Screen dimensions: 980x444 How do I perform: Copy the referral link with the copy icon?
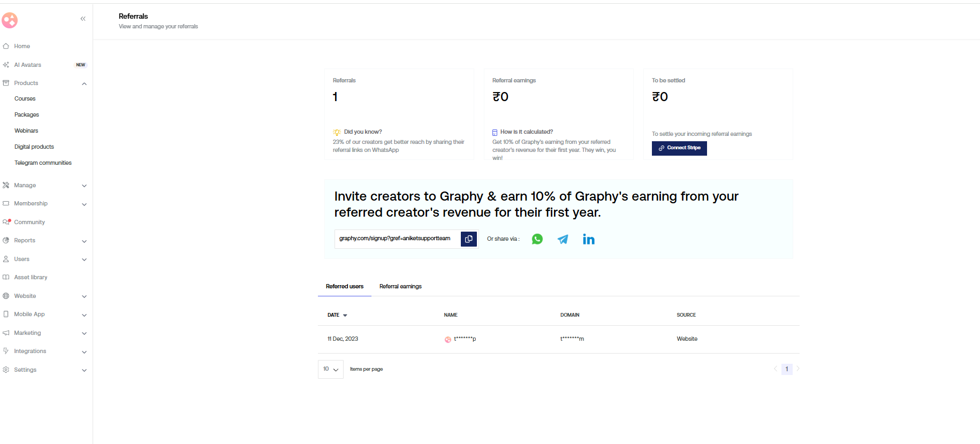click(468, 239)
